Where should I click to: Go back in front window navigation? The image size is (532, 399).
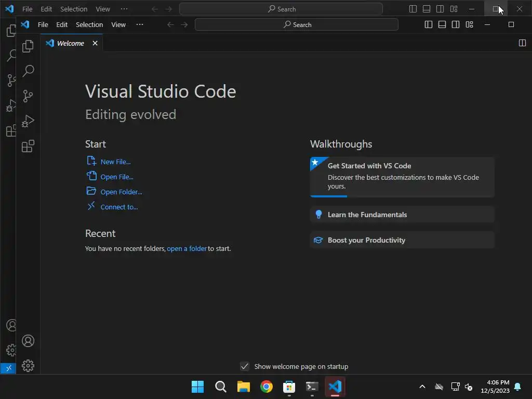[170, 24]
